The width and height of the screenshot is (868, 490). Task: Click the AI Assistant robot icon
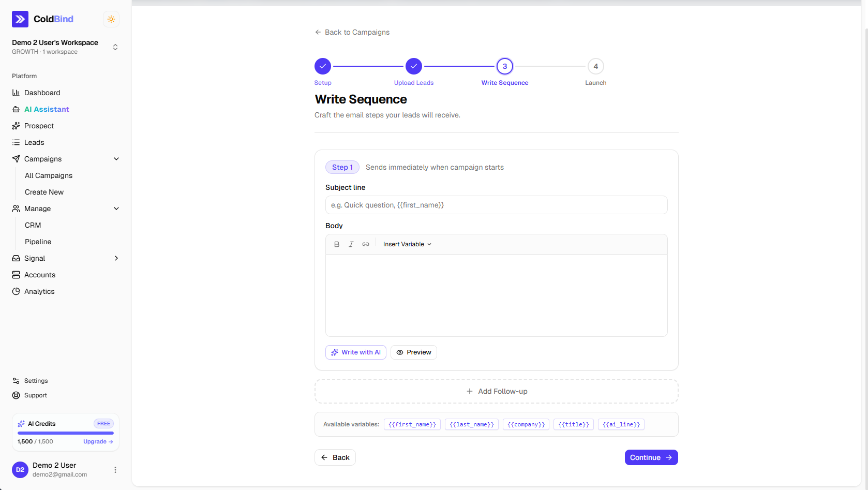(x=16, y=109)
